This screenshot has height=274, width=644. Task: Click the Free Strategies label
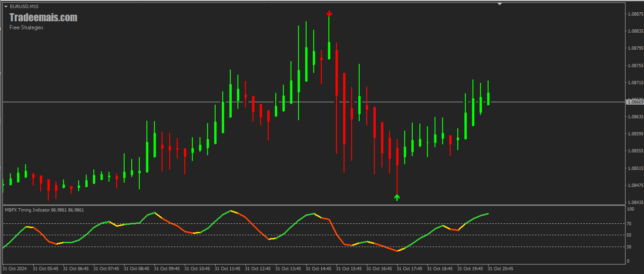pos(27,27)
